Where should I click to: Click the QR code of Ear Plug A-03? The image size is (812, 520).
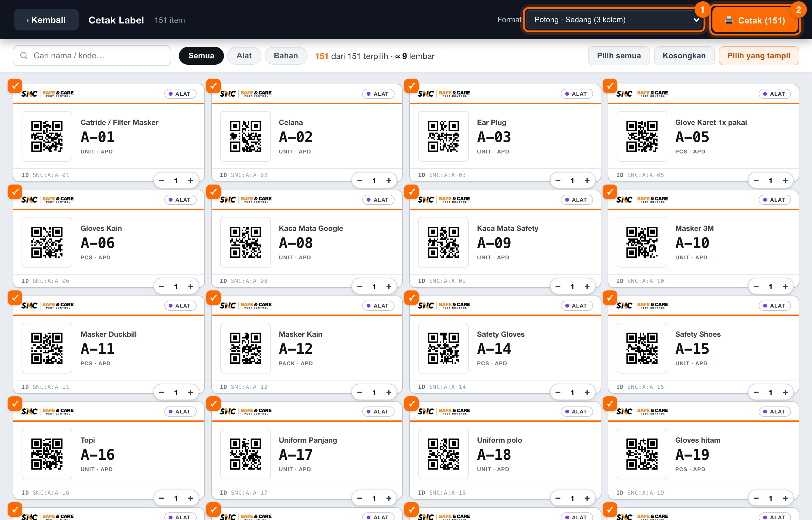click(443, 136)
